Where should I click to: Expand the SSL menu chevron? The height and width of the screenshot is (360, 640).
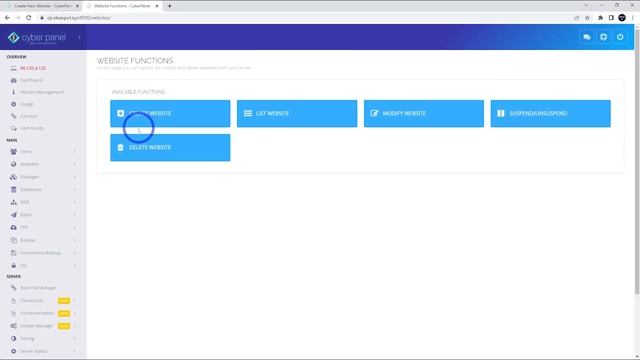tap(75, 266)
